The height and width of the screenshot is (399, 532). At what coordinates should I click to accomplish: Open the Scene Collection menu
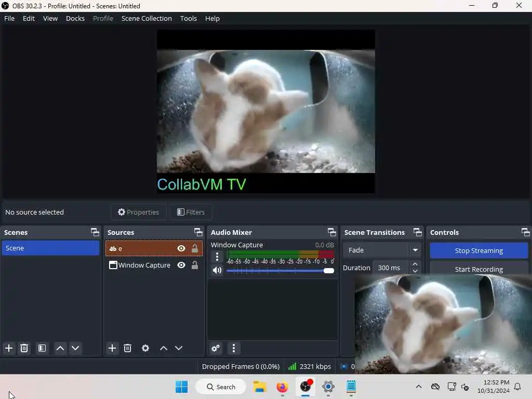pos(147,18)
